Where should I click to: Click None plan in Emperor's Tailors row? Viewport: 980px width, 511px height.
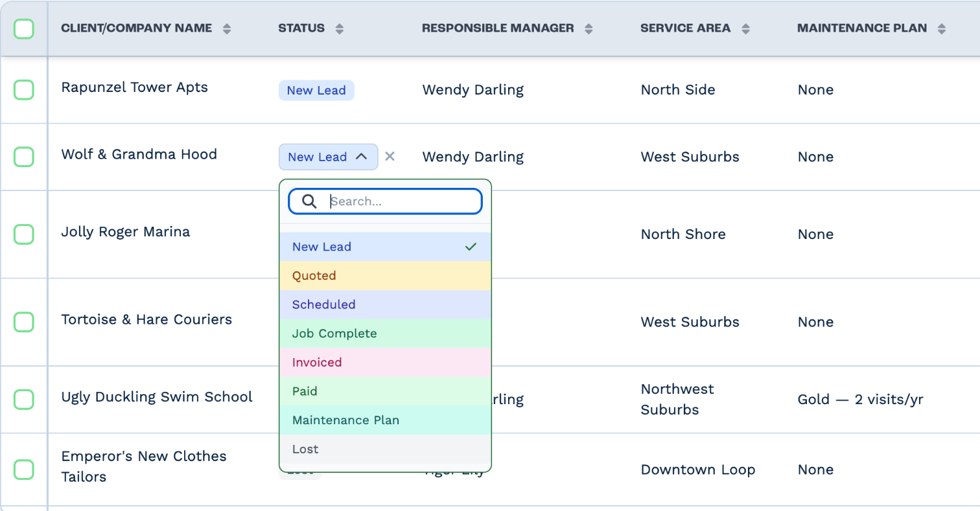click(815, 470)
